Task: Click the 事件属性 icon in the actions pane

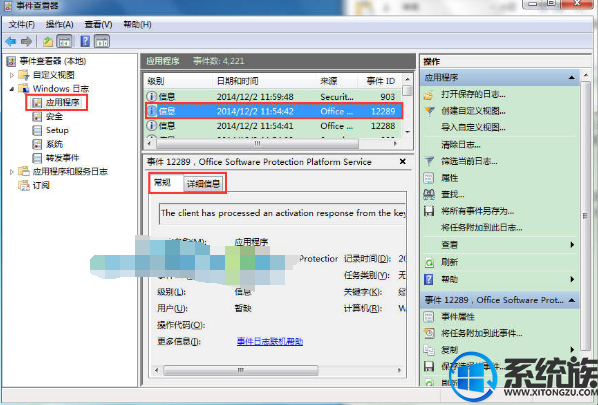Action: [x=429, y=317]
